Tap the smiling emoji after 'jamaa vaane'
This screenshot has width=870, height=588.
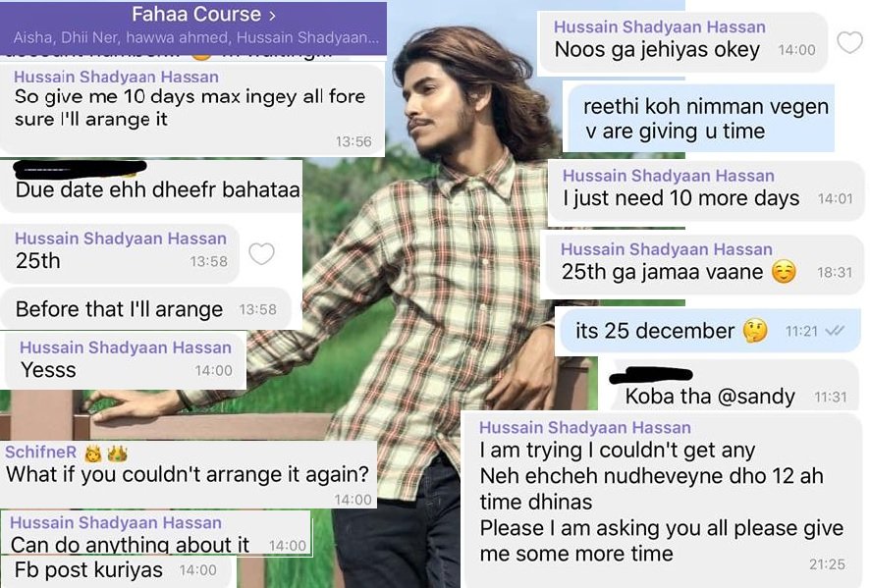pos(784,272)
